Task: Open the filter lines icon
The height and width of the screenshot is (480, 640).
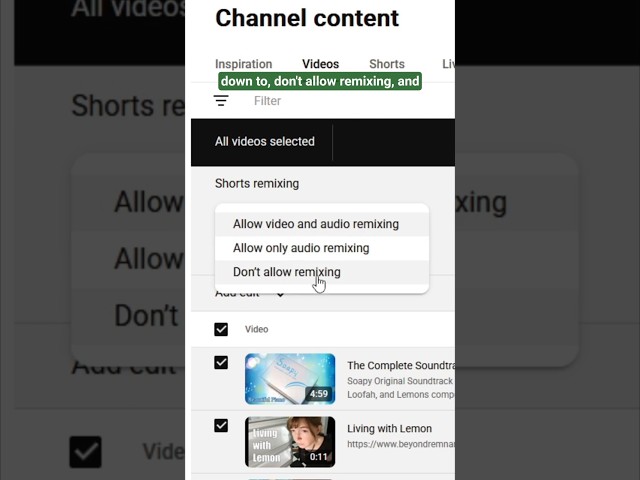Action: (221, 100)
